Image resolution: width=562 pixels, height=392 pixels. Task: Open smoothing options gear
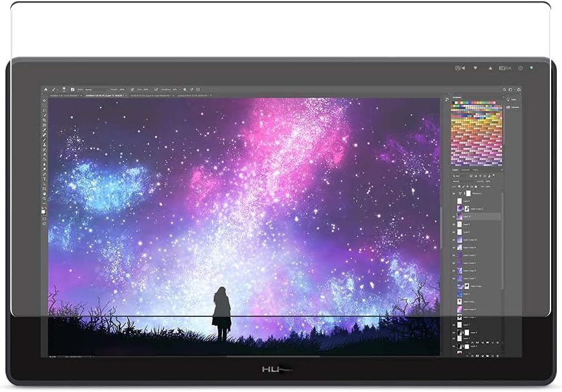[185, 90]
